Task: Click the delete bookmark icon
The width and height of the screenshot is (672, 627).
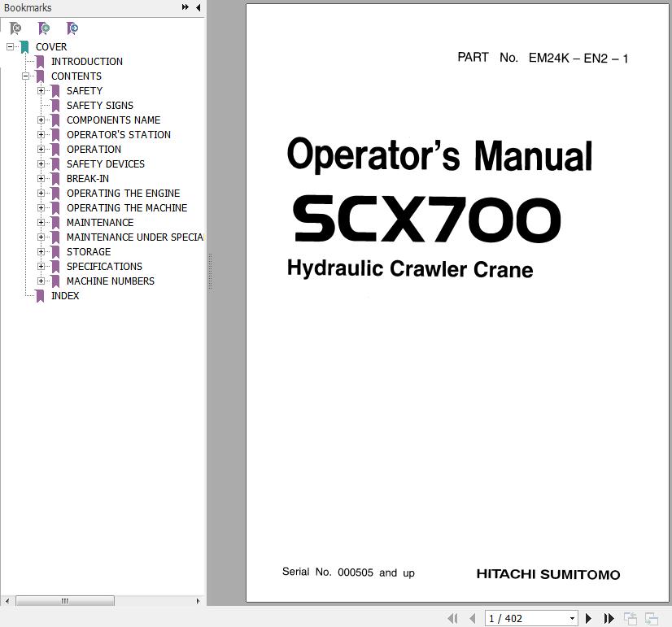Action: (x=15, y=28)
